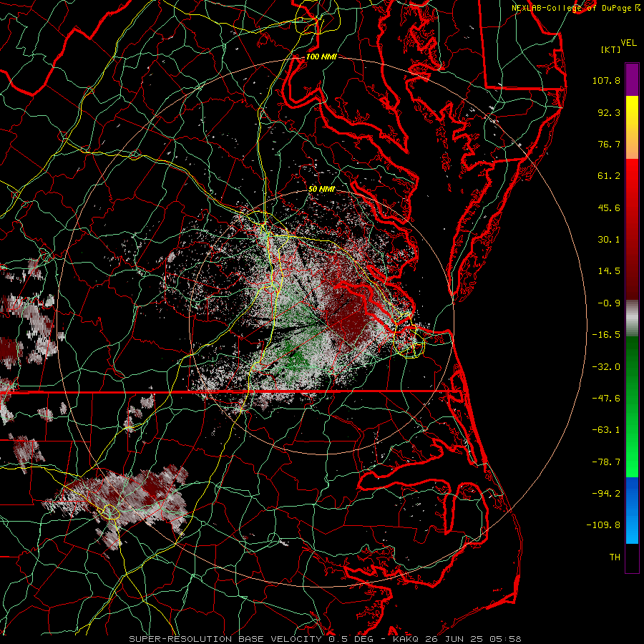
Task: Click the Super-Resolution Base Velocity caption text
Action: pyautogui.click(x=225, y=639)
